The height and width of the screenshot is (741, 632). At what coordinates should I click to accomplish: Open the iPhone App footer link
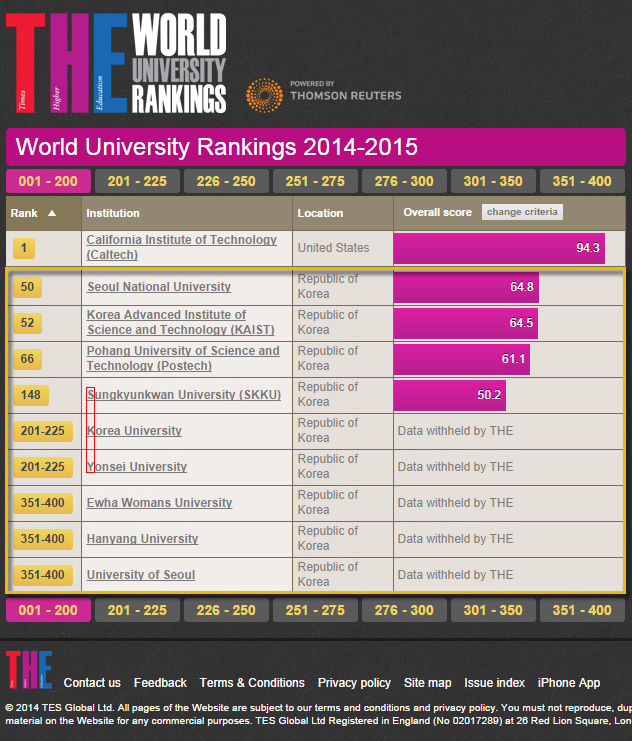569,683
